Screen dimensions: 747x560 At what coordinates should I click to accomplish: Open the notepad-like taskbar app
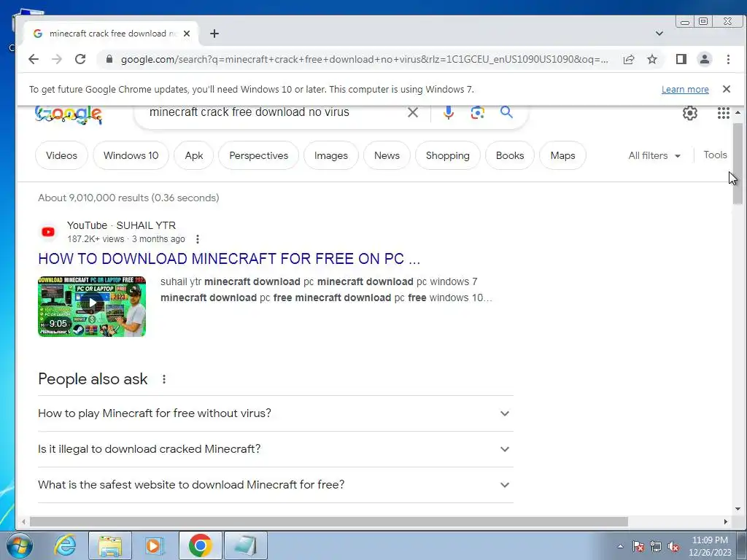[x=245, y=545]
